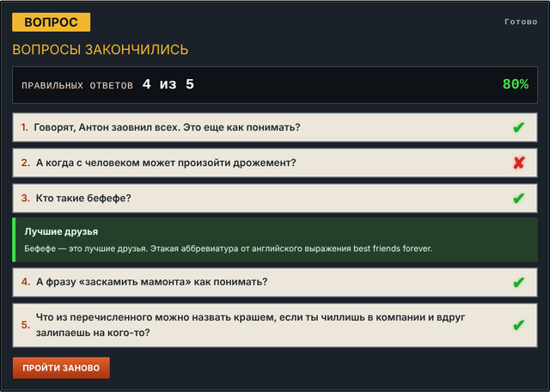
Task: Expand question 5 about крашем
Action: tap(275, 325)
